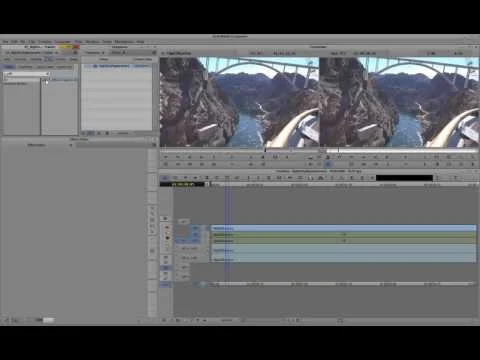The width and height of the screenshot is (480, 360).
Task: Click the record monitor video image
Action: (x=399, y=102)
